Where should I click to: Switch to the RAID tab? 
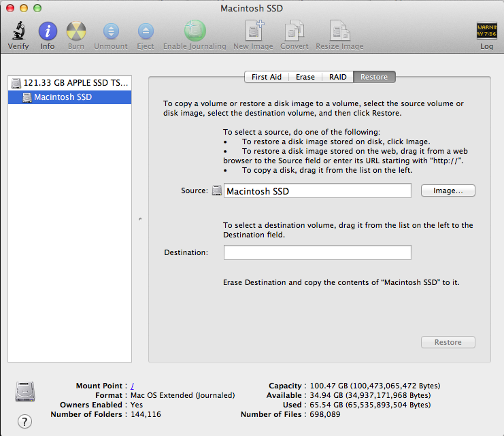pos(337,77)
